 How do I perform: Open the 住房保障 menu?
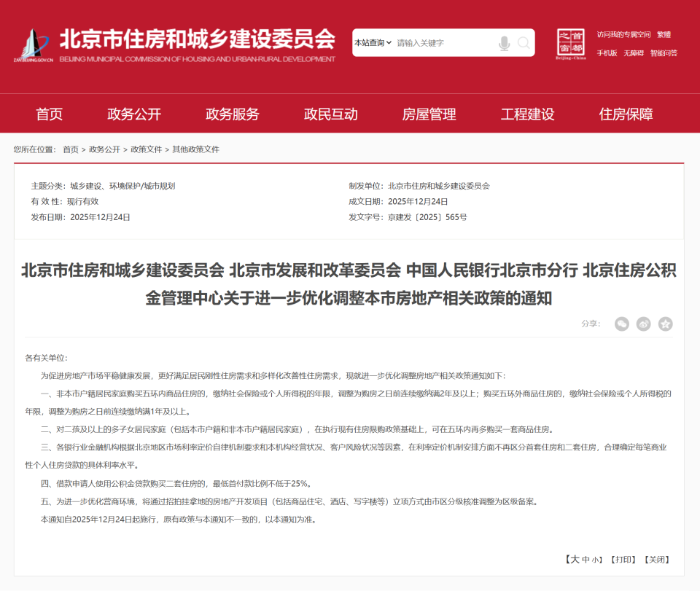(626, 114)
